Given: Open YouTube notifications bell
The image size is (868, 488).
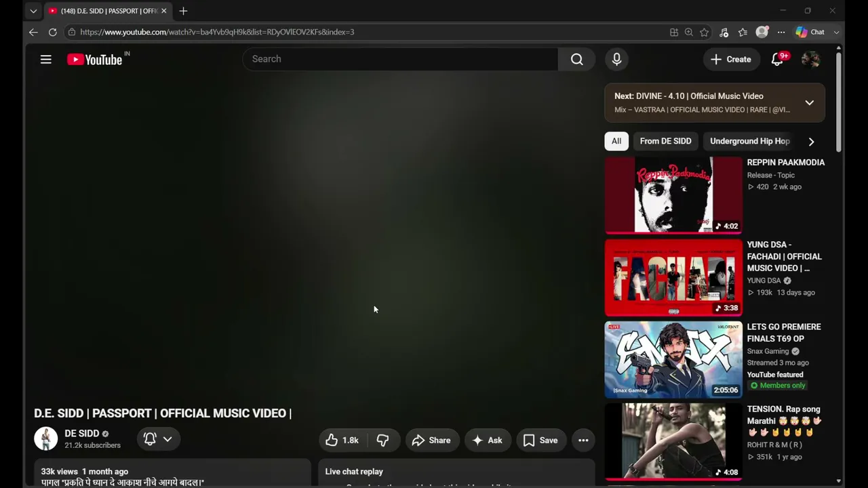Looking at the screenshot, I should pos(778,60).
